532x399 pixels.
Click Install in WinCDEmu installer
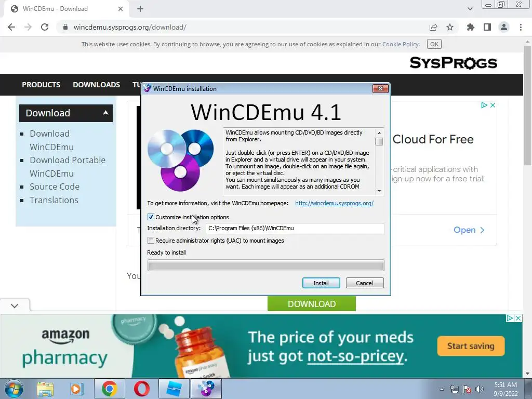(x=321, y=283)
